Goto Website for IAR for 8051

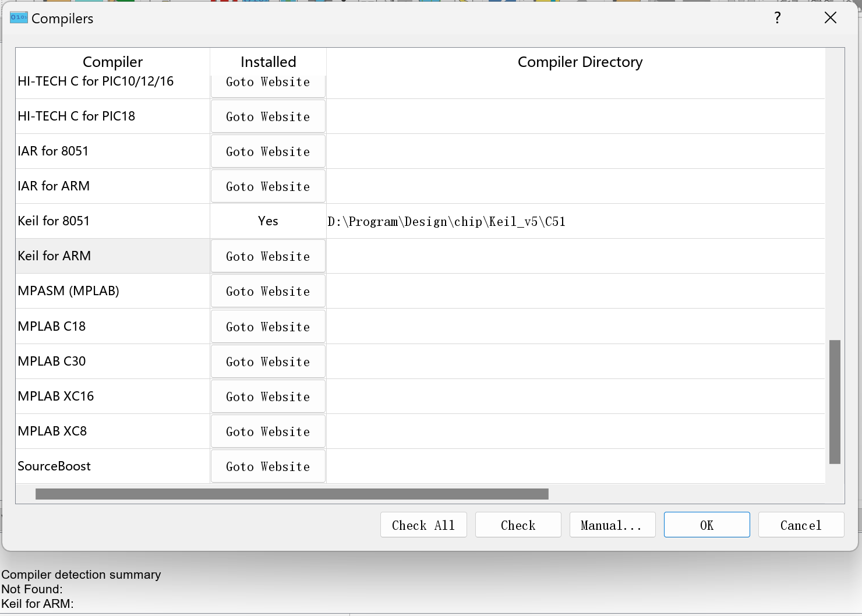[268, 151]
